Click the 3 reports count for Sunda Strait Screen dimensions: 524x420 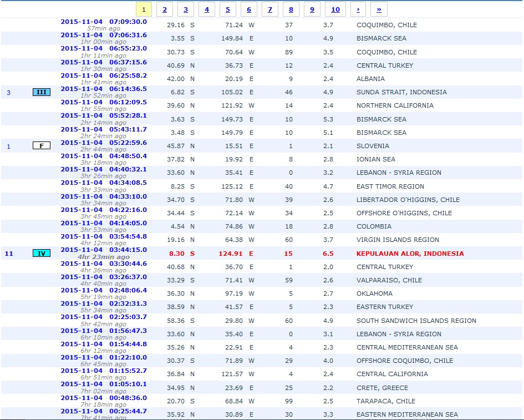click(9, 93)
